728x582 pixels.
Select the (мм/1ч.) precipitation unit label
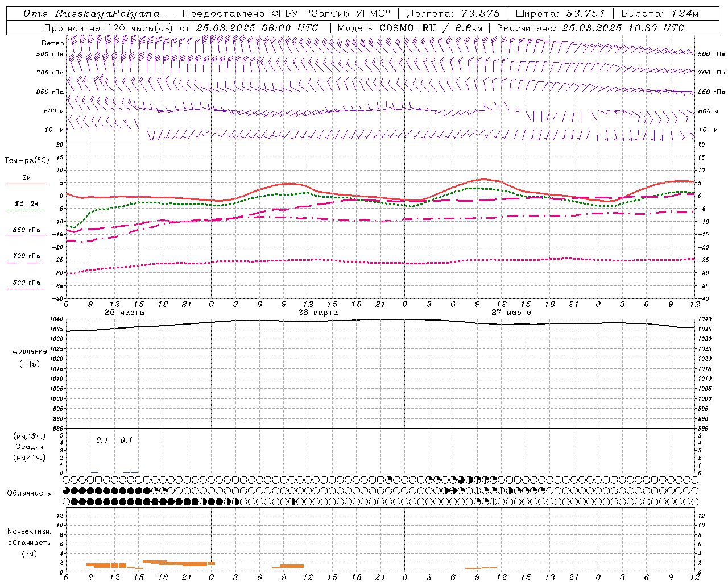click(x=30, y=458)
